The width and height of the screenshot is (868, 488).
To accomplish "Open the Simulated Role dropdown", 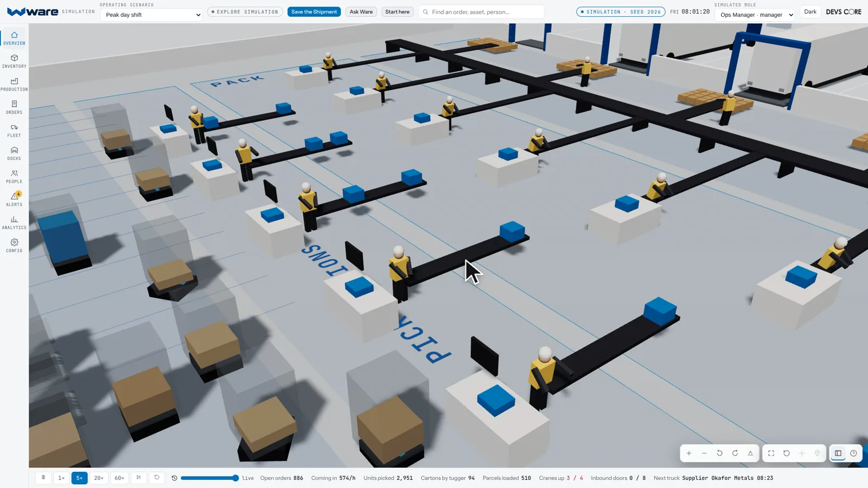I will [x=755, y=15].
